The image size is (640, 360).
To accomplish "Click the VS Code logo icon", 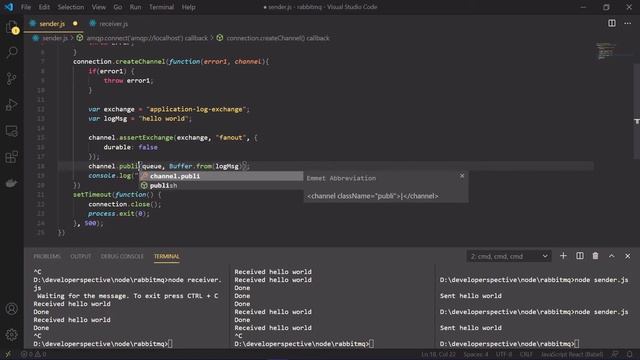I will click(9, 7).
